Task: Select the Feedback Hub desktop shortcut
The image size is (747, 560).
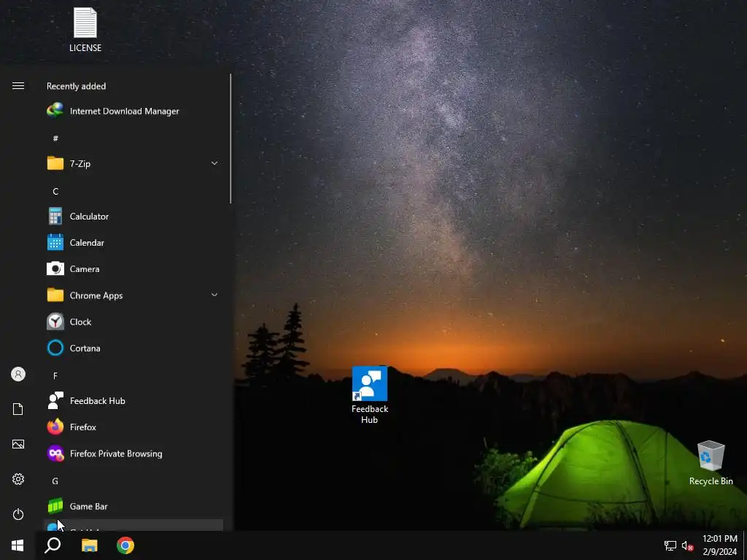Action: pyautogui.click(x=370, y=394)
